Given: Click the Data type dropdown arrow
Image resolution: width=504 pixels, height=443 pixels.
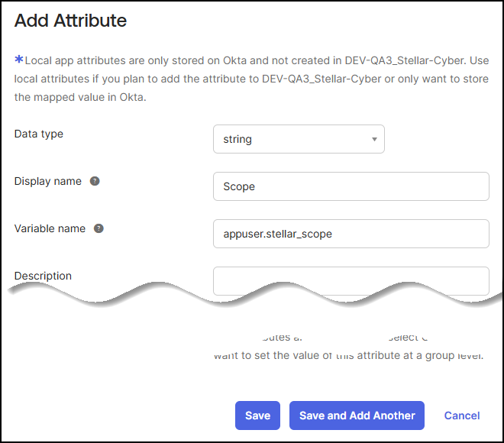Looking at the screenshot, I should pos(374,139).
